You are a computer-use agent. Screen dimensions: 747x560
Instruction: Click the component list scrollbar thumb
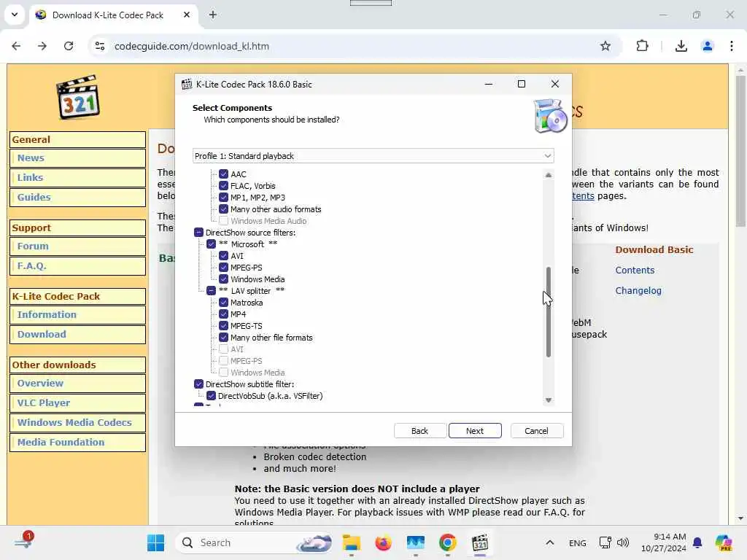[549, 312]
